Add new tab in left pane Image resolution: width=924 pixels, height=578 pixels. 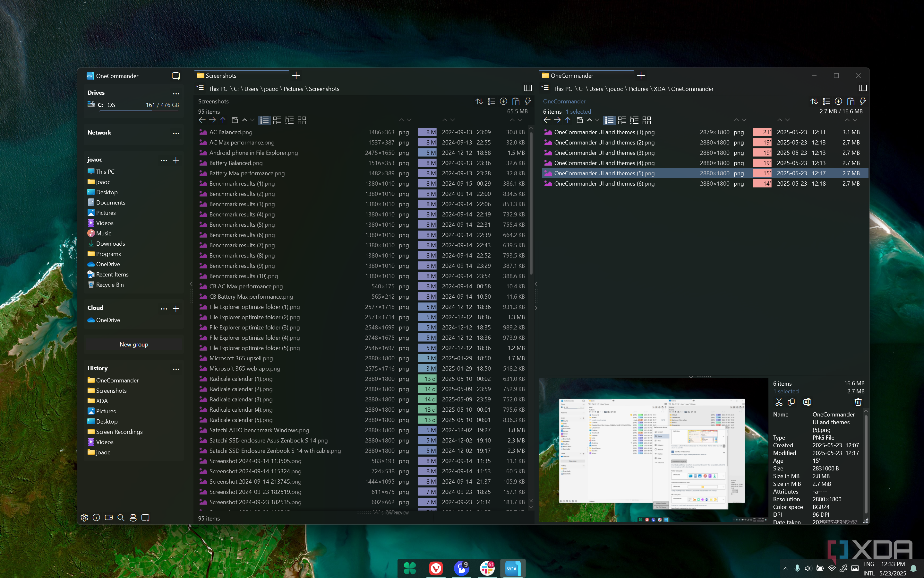point(296,76)
